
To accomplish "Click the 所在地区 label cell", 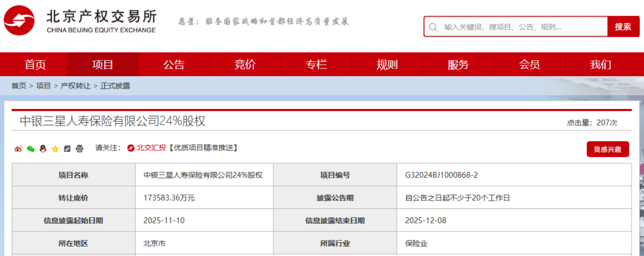I will tap(73, 243).
